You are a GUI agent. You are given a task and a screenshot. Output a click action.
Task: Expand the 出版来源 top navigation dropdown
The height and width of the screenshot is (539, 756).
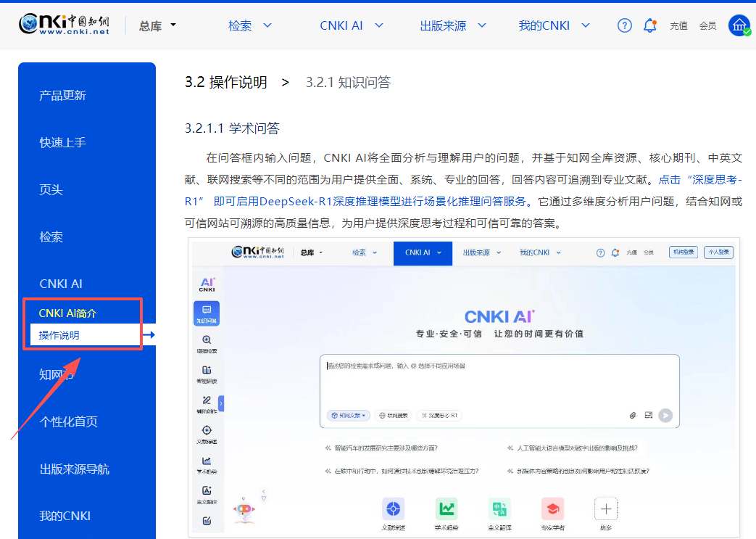pos(453,25)
